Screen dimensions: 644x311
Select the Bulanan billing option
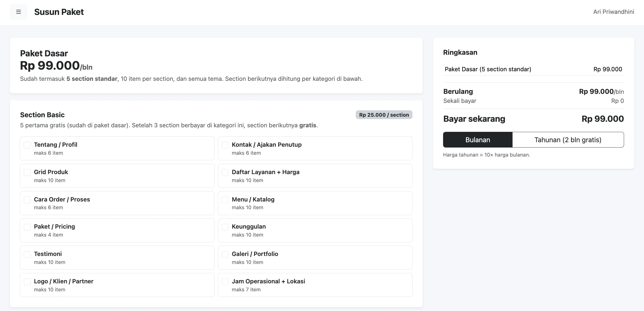click(478, 140)
